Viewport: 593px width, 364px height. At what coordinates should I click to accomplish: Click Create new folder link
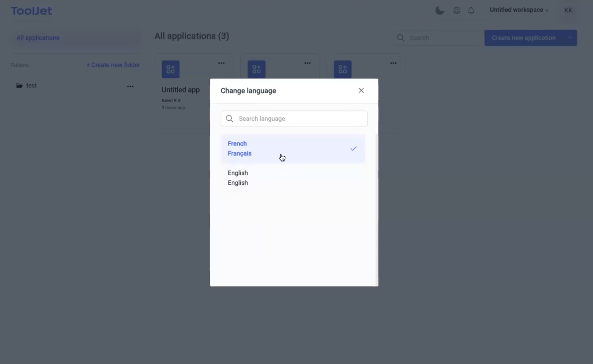(113, 65)
